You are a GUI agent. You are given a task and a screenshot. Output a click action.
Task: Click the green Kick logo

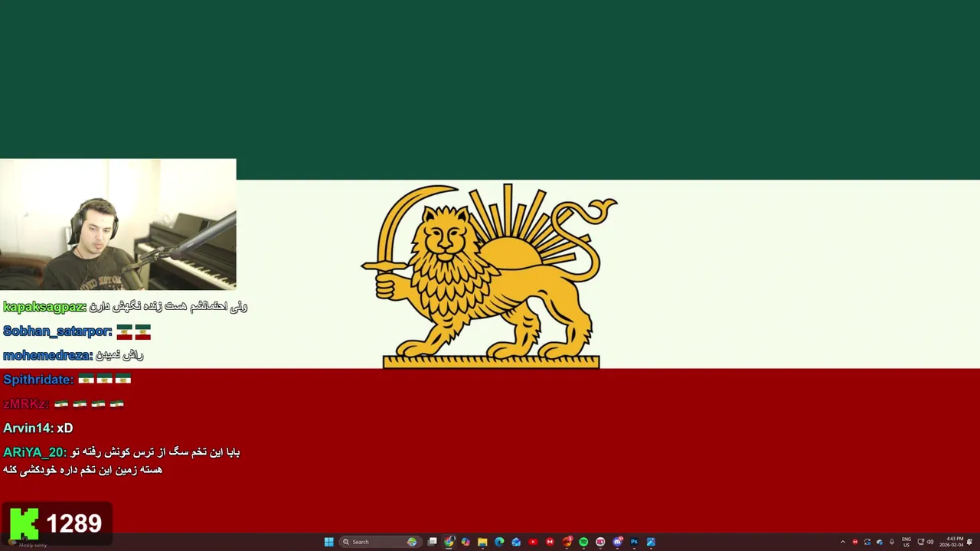point(24,523)
